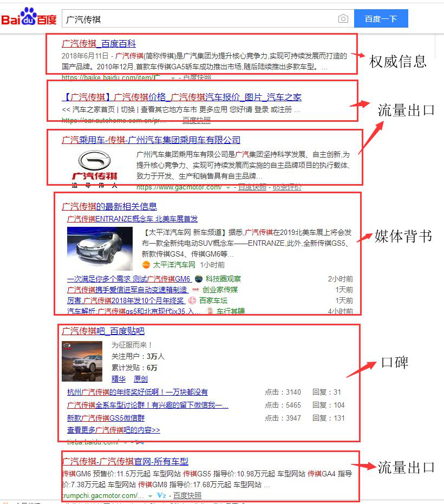Screen dimensions: 444x504
Task: Open the 原创 tieba link
Action: pos(140,379)
